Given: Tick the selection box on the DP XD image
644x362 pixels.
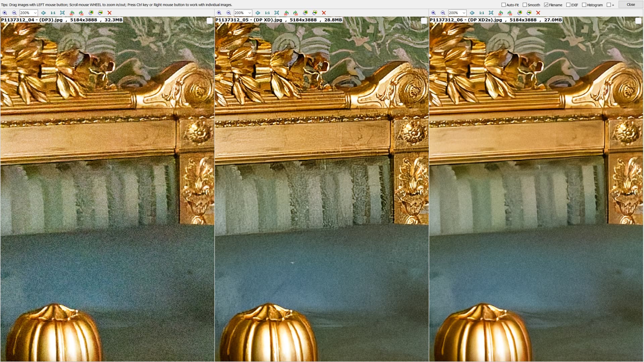Looking at the screenshot, I should [424, 21].
